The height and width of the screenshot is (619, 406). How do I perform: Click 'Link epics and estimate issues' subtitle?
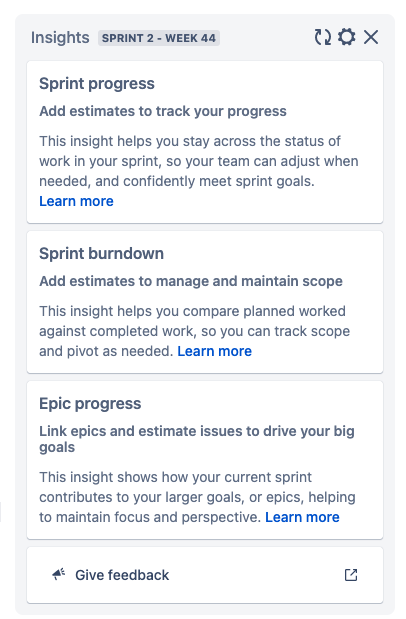coord(197,439)
